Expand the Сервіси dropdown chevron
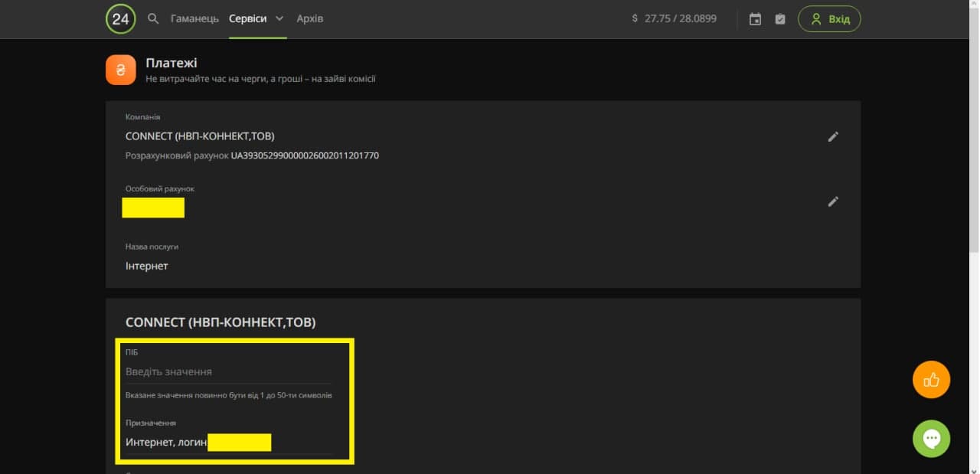The height and width of the screenshot is (474, 980). click(279, 18)
